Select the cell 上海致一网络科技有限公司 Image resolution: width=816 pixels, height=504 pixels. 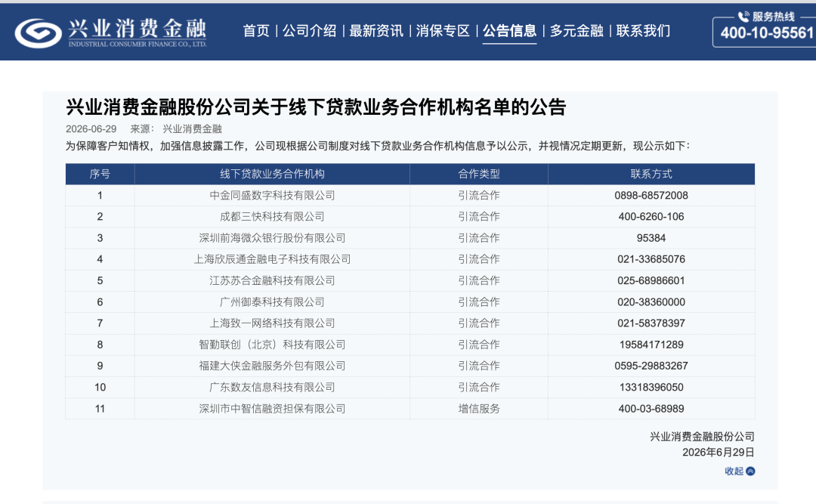click(272, 323)
